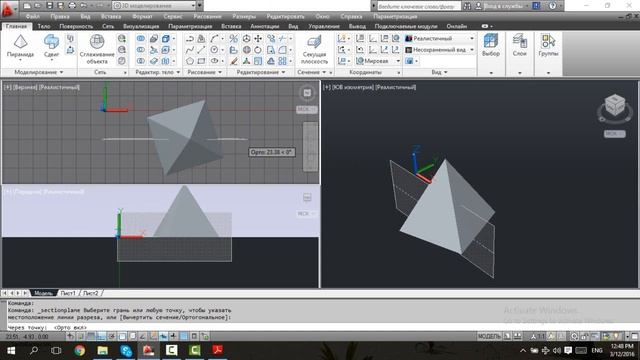Click the search binoculars icon in title bar
Viewport: 640px width, 360px height.
[467, 6]
